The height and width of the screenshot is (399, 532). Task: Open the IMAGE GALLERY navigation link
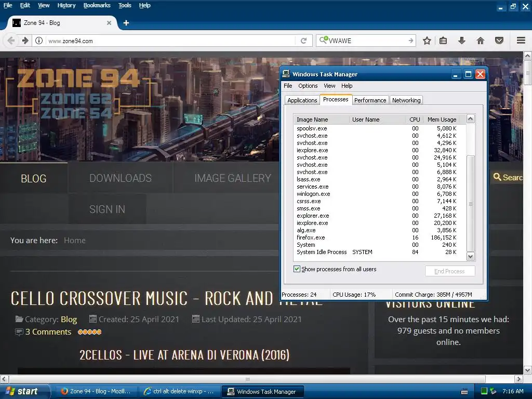233,178
